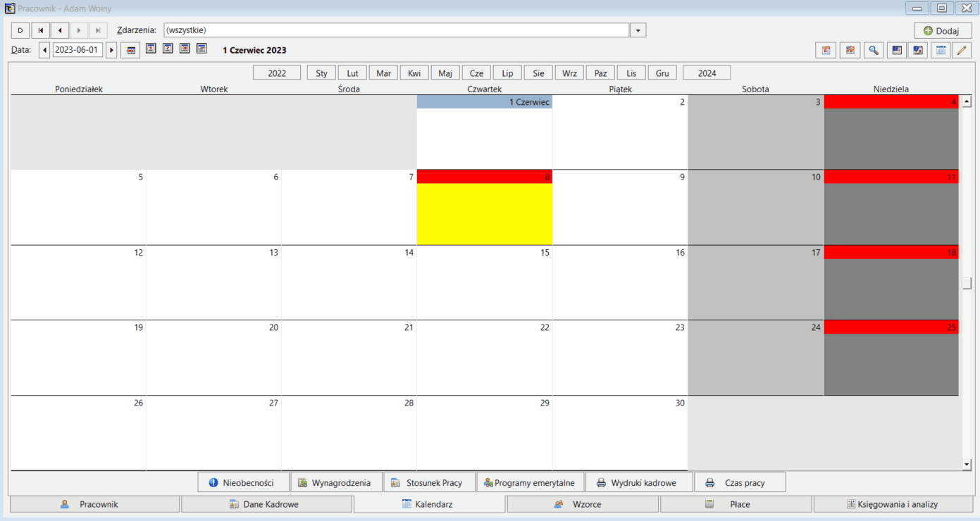Open the calendar chart toolbar icon
980x521 pixels.
point(850,50)
